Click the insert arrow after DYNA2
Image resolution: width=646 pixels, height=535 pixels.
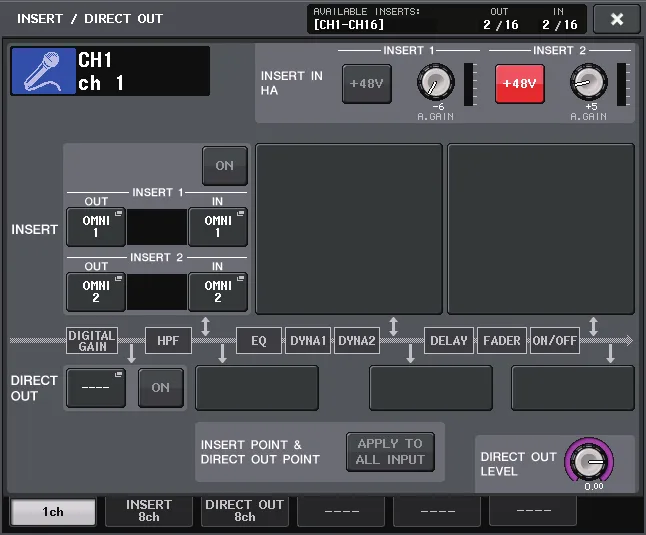click(x=393, y=326)
